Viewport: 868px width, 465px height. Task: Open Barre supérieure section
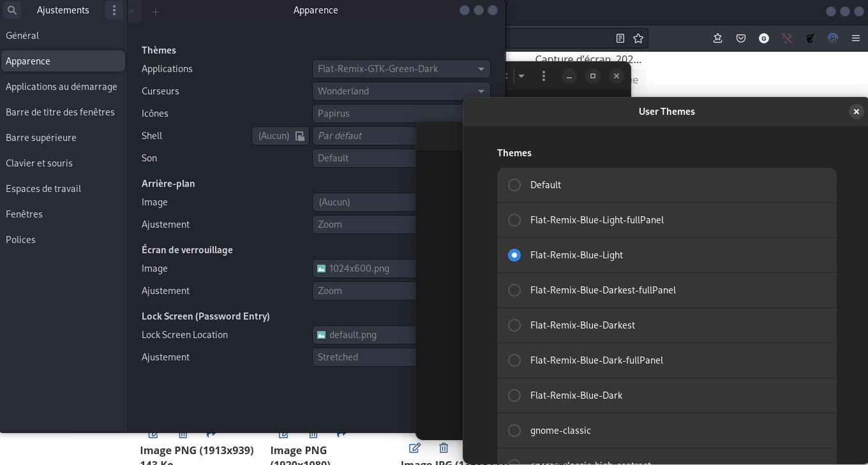(x=63, y=138)
